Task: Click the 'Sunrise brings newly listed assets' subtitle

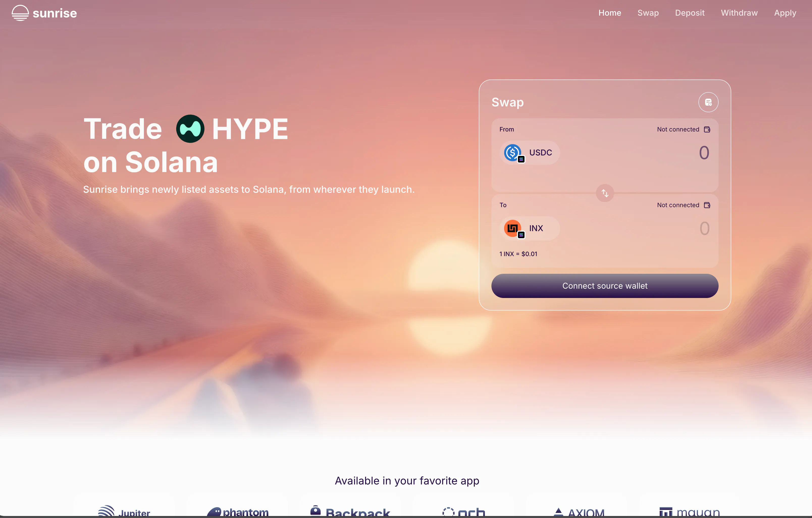Action: pos(249,190)
